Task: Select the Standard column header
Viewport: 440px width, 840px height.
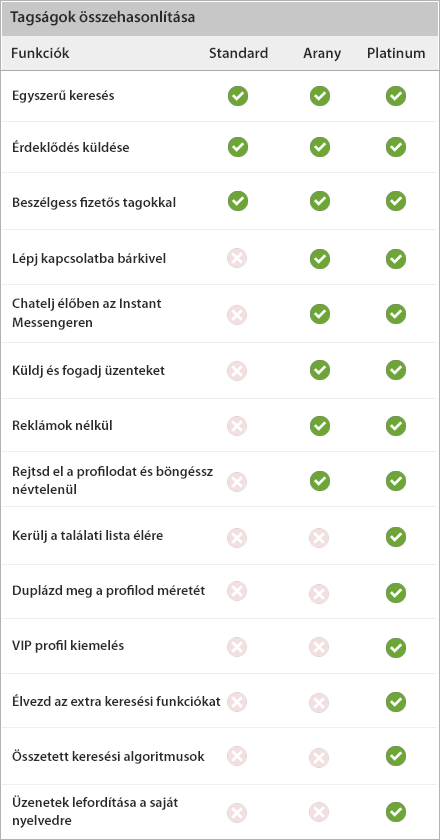Action: click(238, 53)
